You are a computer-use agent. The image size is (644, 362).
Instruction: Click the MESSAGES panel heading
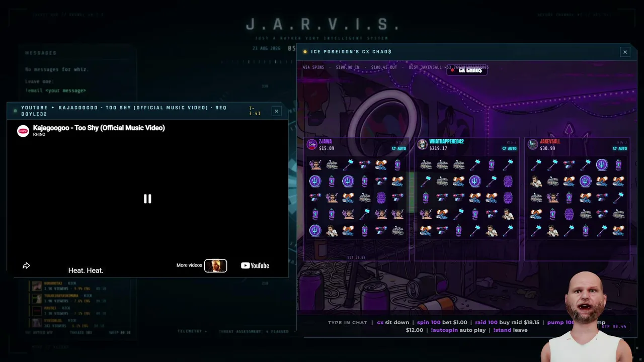coord(41,53)
